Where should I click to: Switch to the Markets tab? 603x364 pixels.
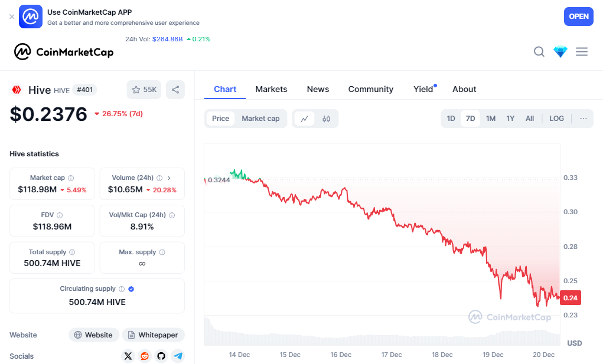(271, 89)
